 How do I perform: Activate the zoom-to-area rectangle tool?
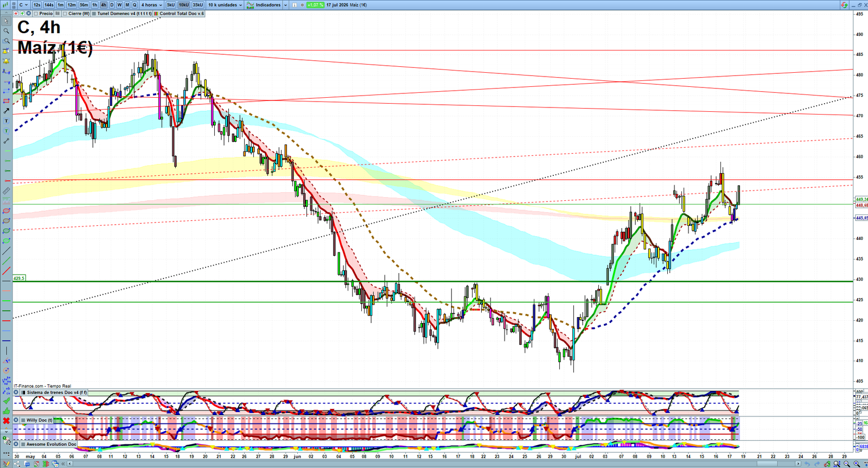pyautogui.click(x=7, y=41)
